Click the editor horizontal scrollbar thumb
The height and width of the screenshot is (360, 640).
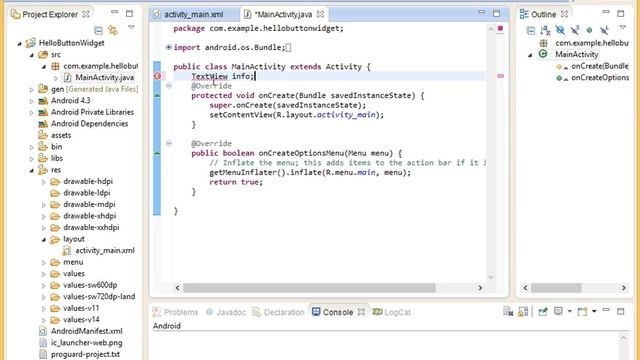point(309,288)
